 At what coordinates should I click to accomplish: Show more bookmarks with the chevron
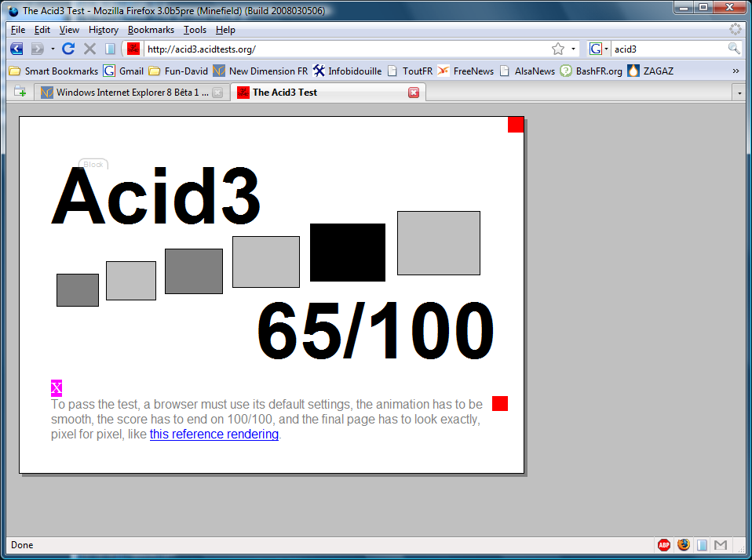[736, 71]
